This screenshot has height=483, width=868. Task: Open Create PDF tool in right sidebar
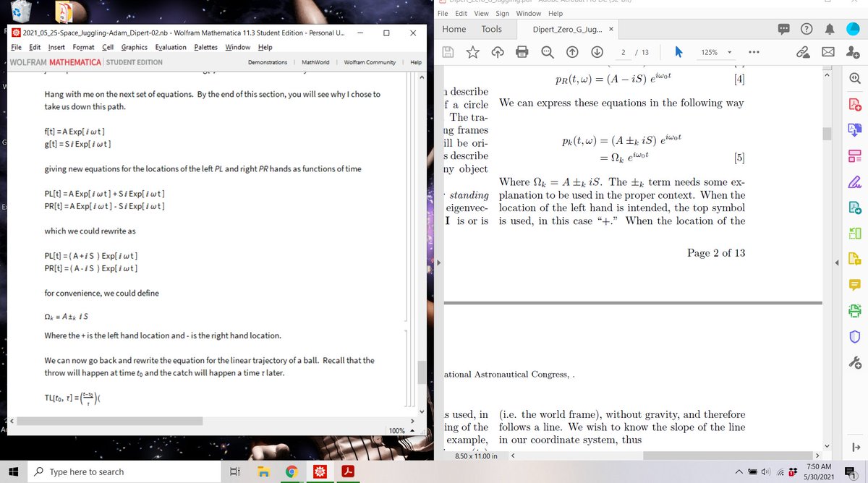point(854,106)
